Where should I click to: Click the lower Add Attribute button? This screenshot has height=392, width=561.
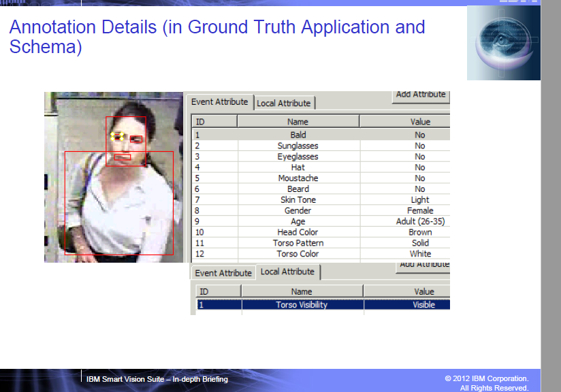[x=423, y=267]
